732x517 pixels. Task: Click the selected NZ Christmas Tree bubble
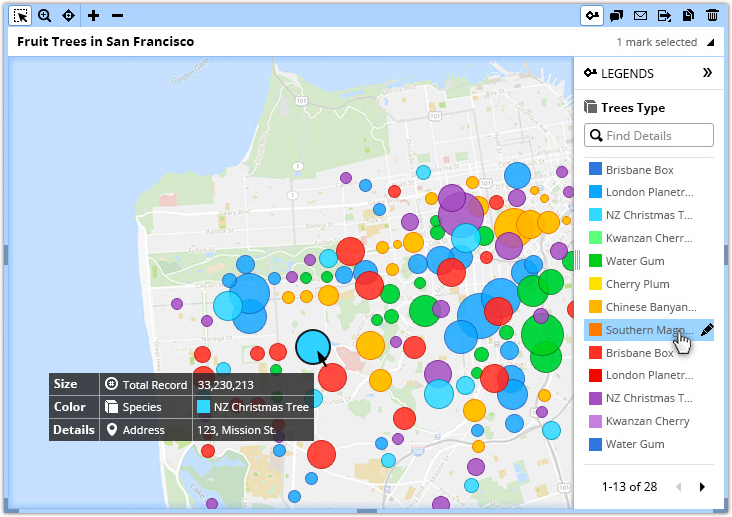pyautogui.click(x=312, y=347)
